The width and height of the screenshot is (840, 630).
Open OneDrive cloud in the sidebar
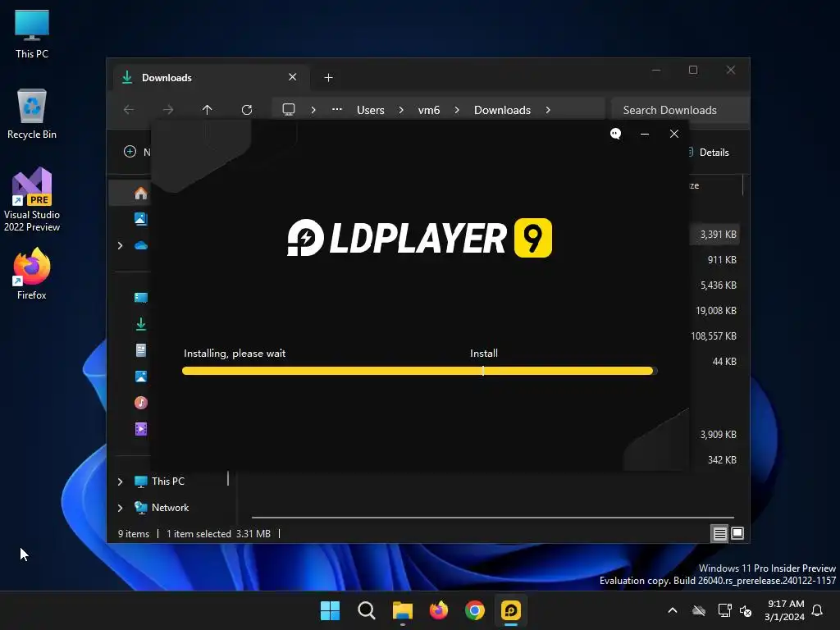pos(141,245)
